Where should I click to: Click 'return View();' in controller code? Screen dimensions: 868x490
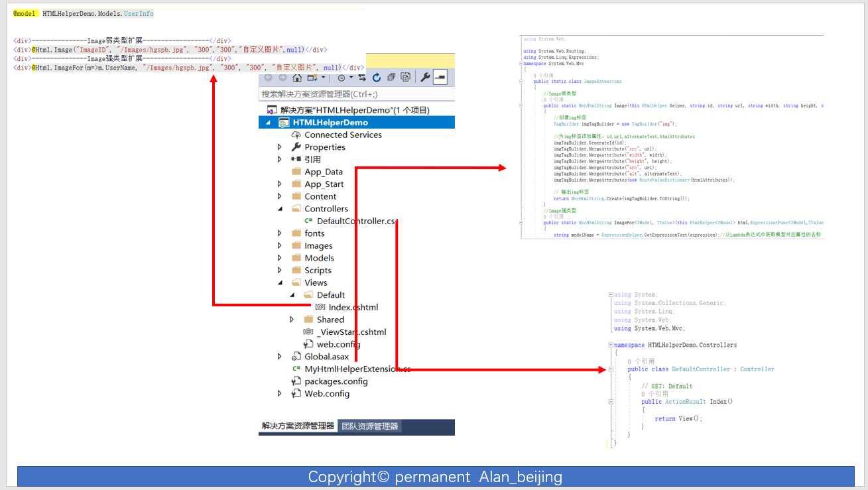point(678,418)
